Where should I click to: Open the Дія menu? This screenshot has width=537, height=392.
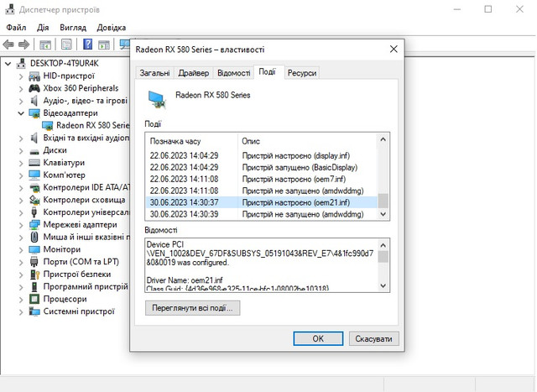43,28
